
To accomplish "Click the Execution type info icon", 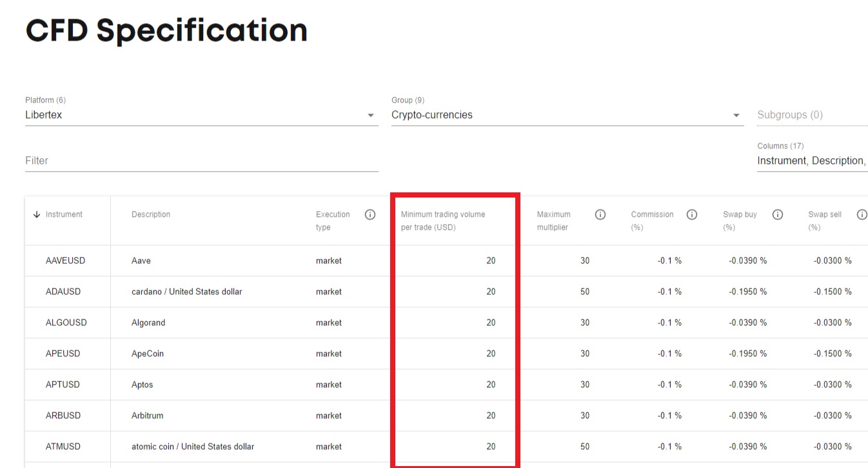I will 370,214.
